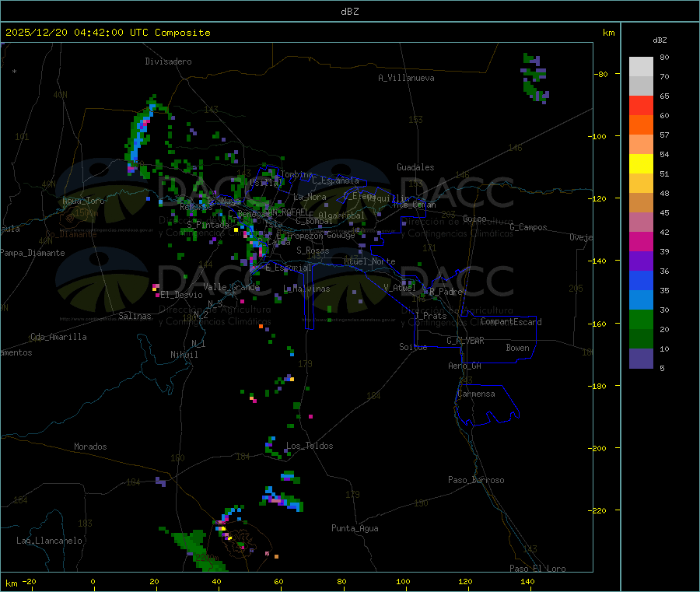
Task: Click the CompantEscard label
Action: click(511, 322)
